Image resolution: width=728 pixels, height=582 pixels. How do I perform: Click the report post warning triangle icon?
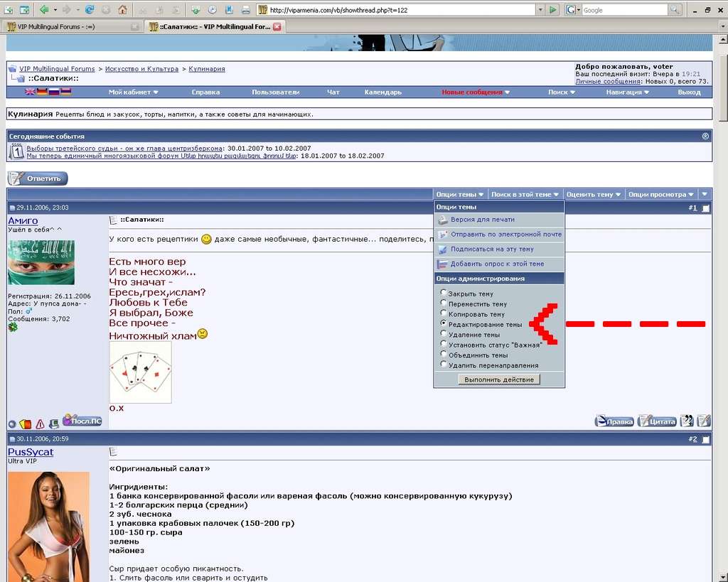40,424
